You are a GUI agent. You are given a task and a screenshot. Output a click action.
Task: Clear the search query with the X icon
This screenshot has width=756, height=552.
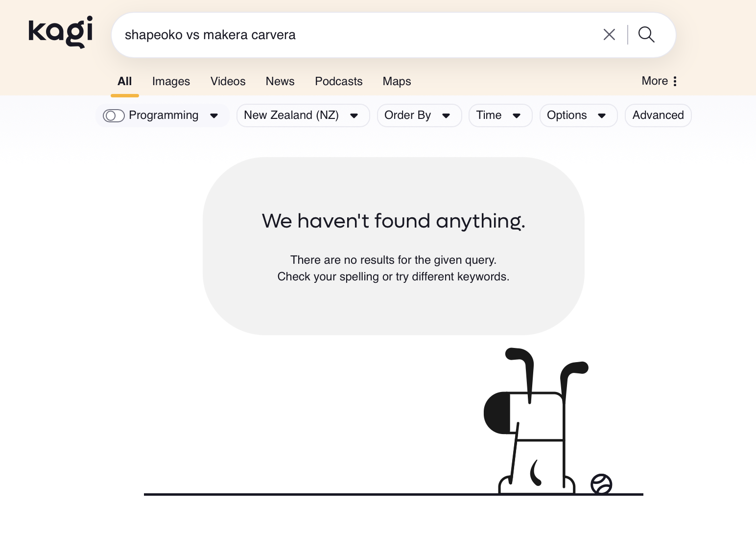(x=609, y=35)
